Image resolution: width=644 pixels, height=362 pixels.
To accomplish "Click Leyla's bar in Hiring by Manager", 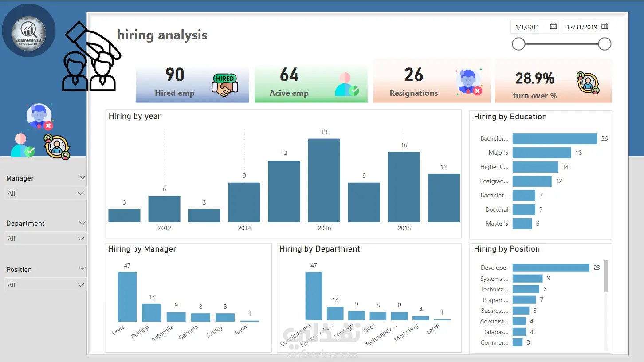I will click(127, 297).
